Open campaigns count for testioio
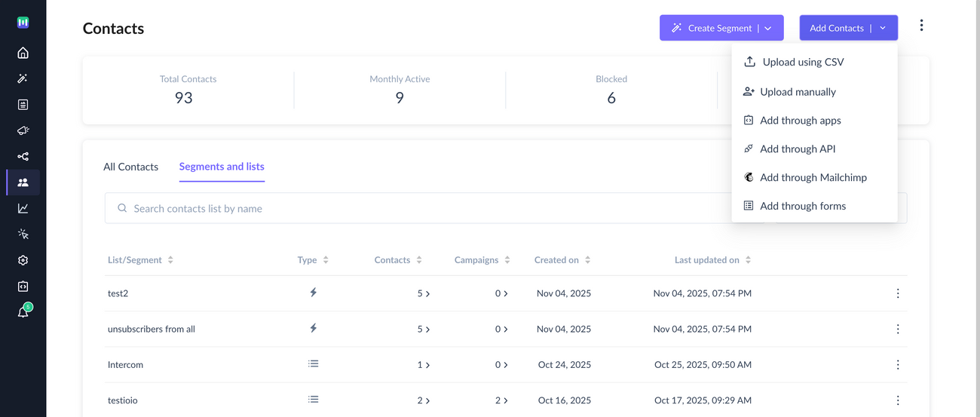 point(501,400)
